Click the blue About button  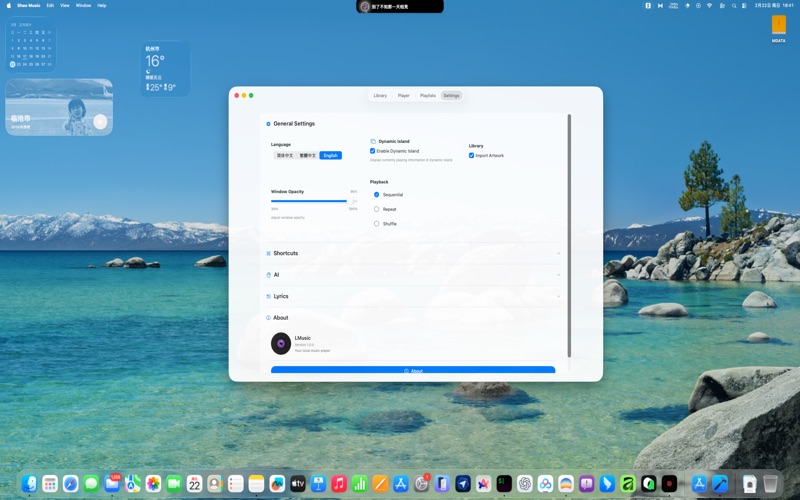(413, 370)
